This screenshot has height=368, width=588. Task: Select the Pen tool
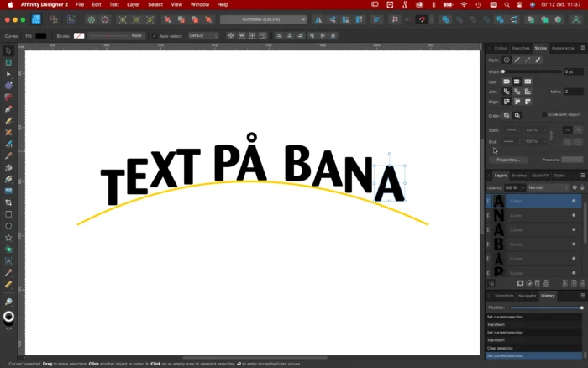coord(8,108)
